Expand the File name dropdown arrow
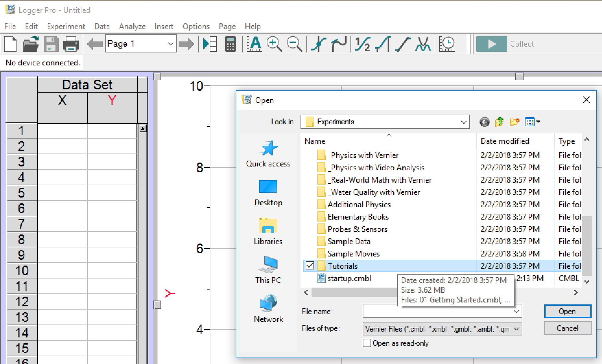The image size is (602, 364). [516, 311]
